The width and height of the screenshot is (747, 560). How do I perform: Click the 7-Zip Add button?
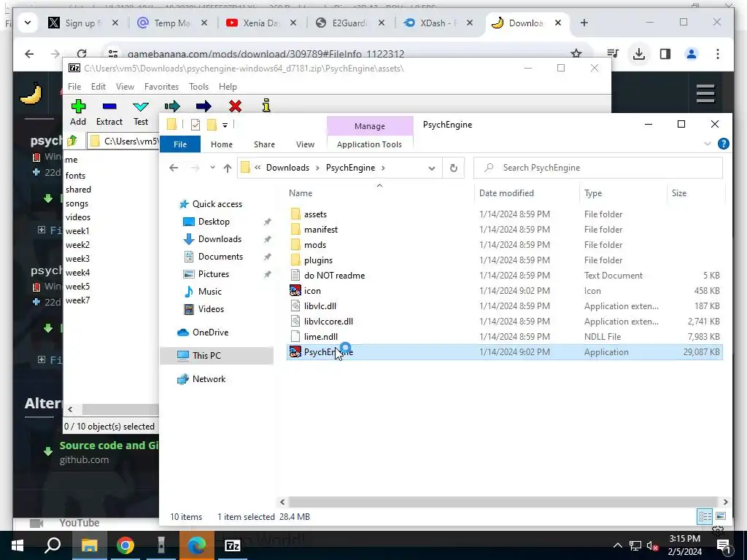click(78, 112)
